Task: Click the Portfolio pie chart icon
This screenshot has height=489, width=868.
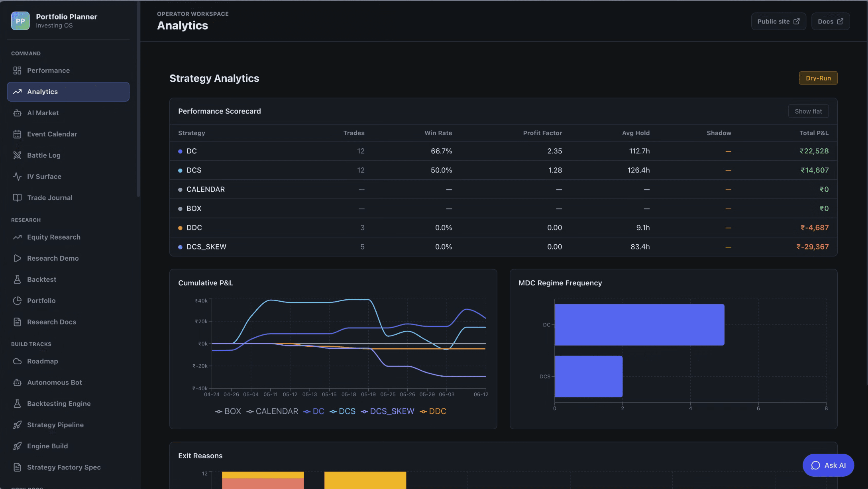Action: click(17, 300)
